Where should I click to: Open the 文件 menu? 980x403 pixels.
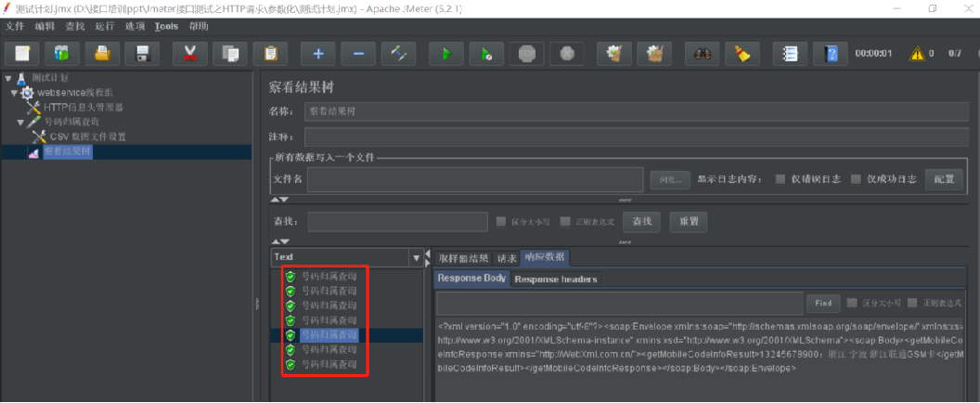tap(15, 26)
